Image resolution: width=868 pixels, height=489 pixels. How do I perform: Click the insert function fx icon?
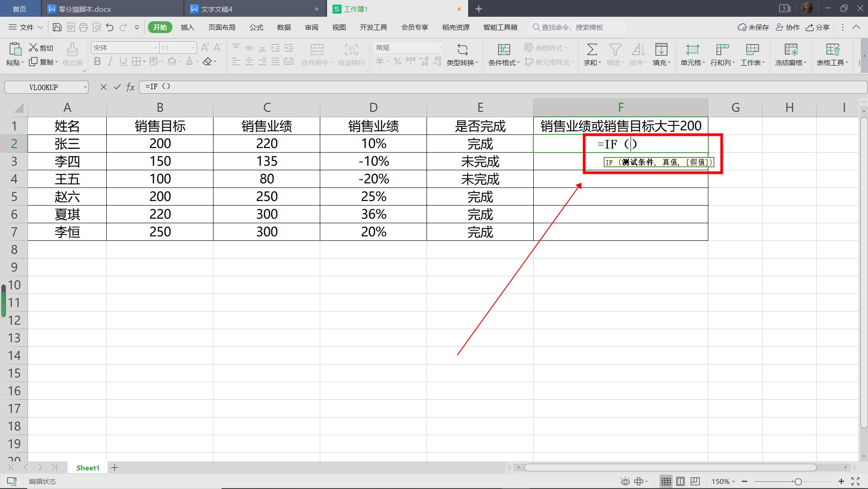coord(130,87)
